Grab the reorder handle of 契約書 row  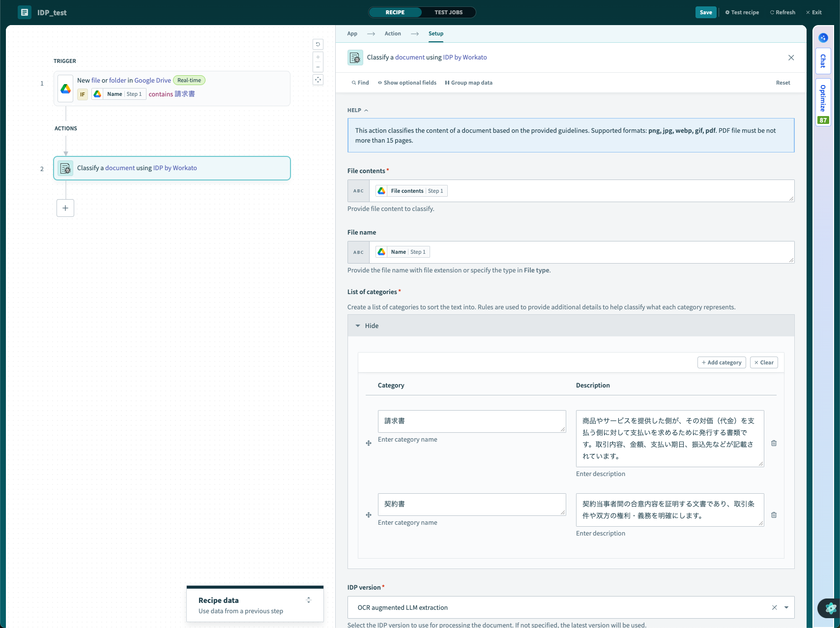pyautogui.click(x=369, y=515)
